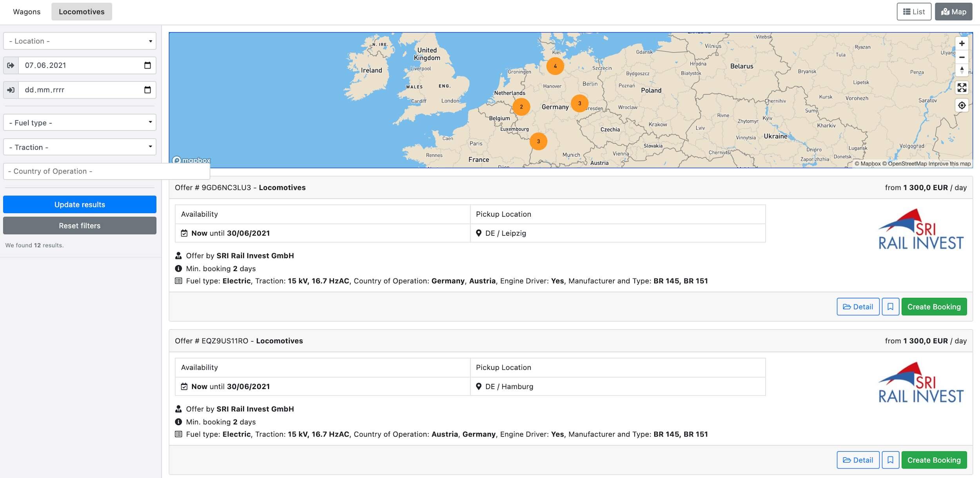The image size is (980, 478).
Task: Open the Traction dropdown
Action: click(x=80, y=147)
